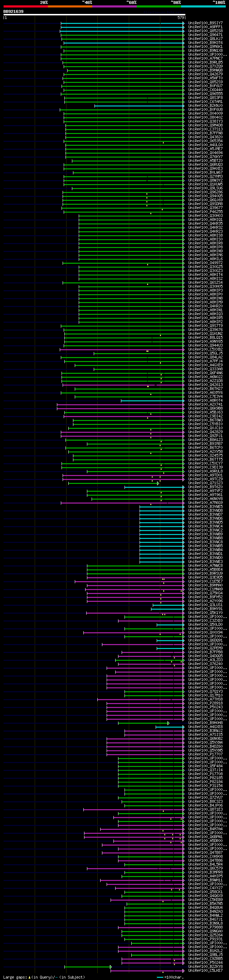The width and height of the screenshot is (229, 980).
Task: Click the red ~20% identity legend segment
Action: 25,6
